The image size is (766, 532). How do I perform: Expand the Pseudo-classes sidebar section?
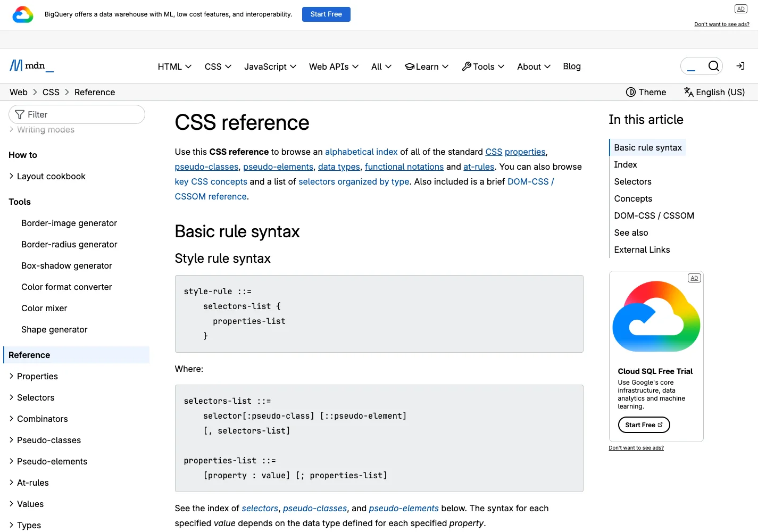tap(45, 440)
